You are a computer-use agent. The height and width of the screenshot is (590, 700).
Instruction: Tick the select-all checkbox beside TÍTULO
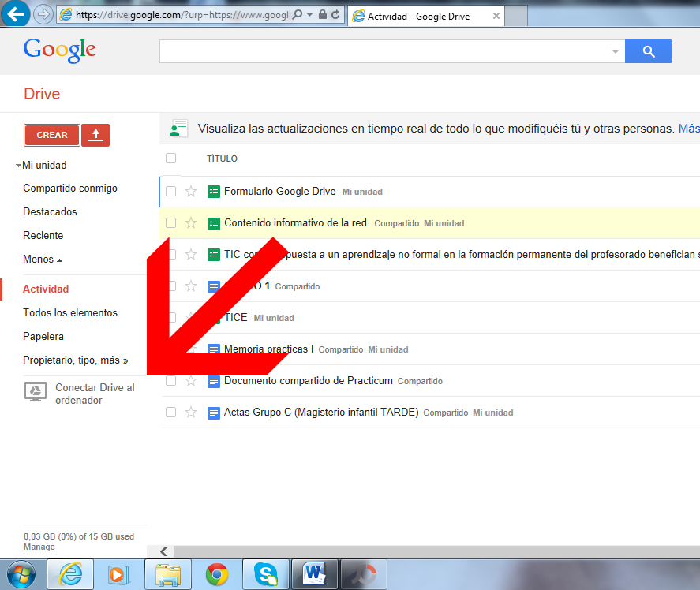pyautogui.click(x=171, y=159)
